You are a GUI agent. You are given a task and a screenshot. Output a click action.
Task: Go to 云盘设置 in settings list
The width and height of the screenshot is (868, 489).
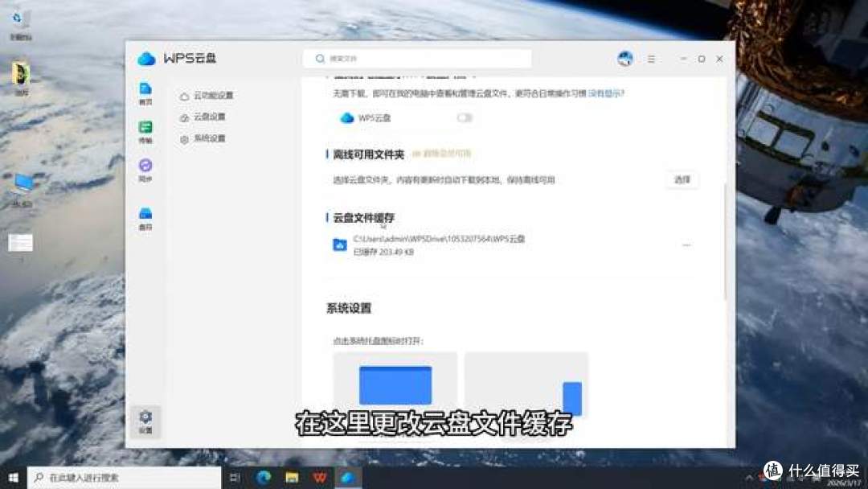pyautogui.click(x=203, y=117)
